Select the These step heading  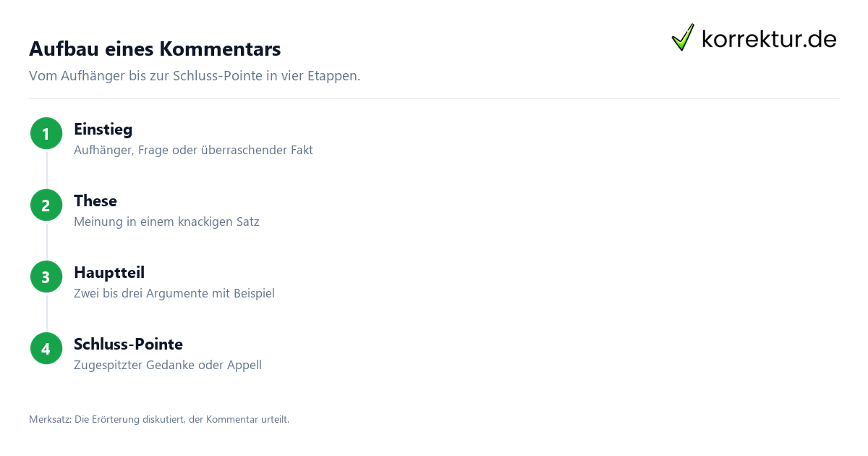click(x=95, y=201)
